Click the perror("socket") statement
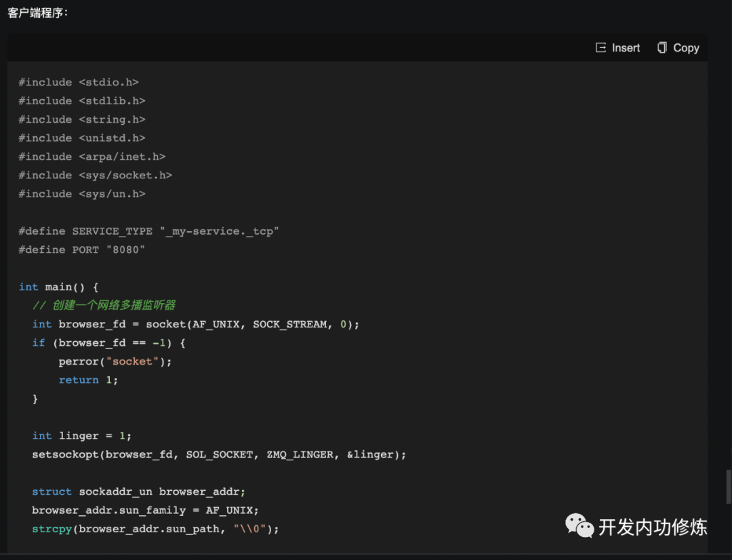The image size is (732, 560). point(115,361)
